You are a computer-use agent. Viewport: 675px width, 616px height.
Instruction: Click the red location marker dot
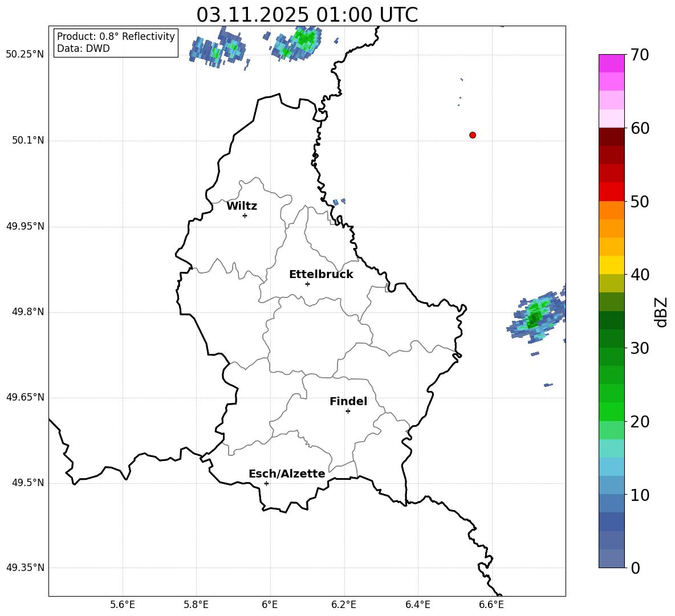click(472, 135)
